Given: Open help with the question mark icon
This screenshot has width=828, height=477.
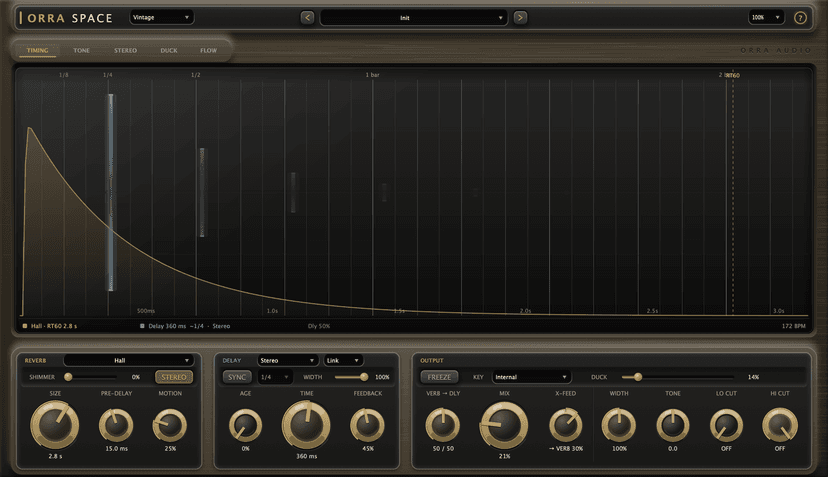Looking at the screenshot, I should point(800,18).
